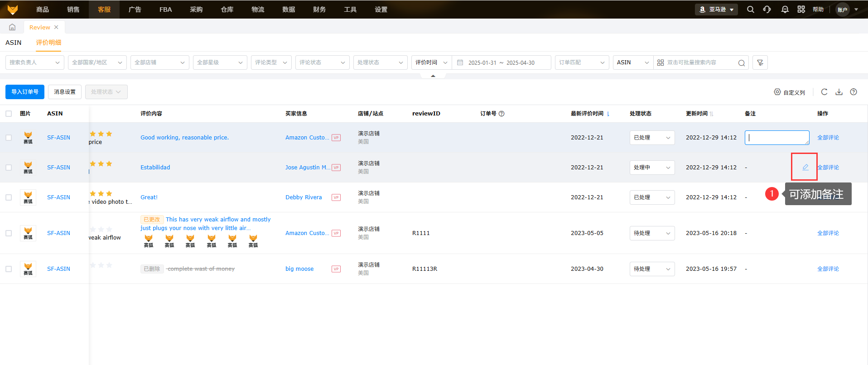Click the remark text input in first row
This screenshot has width=868, height=365.
776,138
